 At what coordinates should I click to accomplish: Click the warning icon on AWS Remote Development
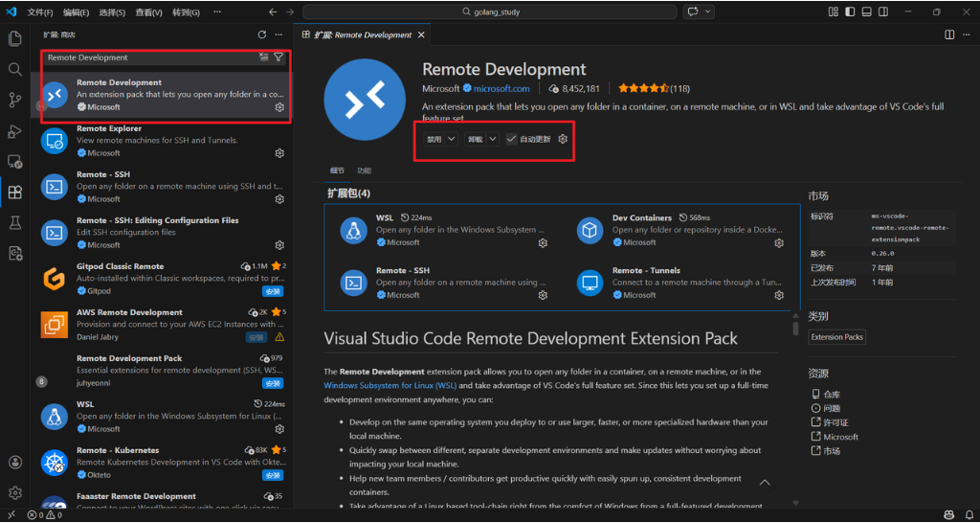[279, 337]
